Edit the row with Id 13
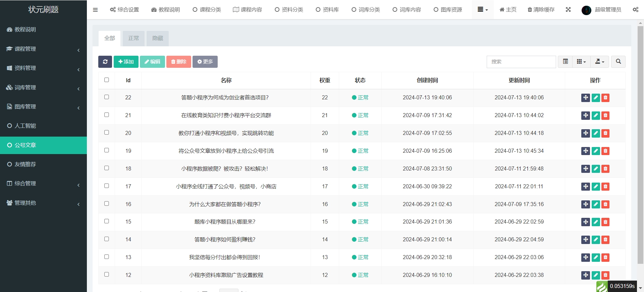This screenshot has width=644, height=292. coord(596,257)
